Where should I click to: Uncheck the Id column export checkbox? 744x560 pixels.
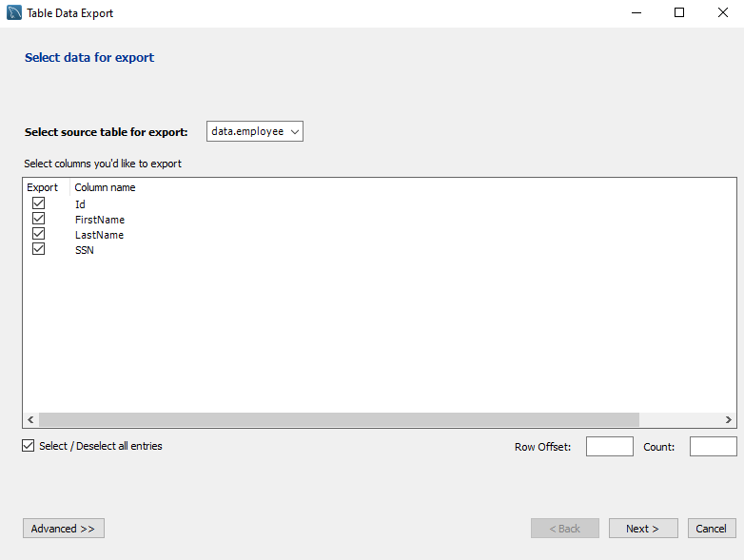click(x=38, y=203)
